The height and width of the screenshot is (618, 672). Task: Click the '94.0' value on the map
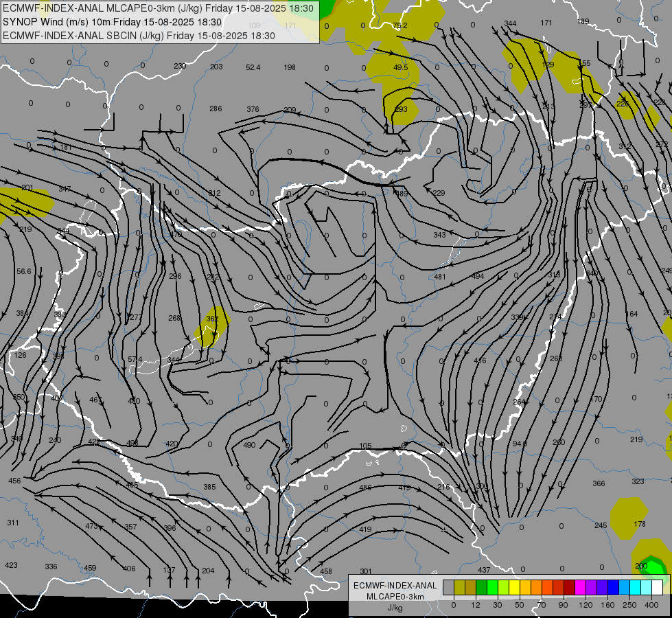point(520,444)
